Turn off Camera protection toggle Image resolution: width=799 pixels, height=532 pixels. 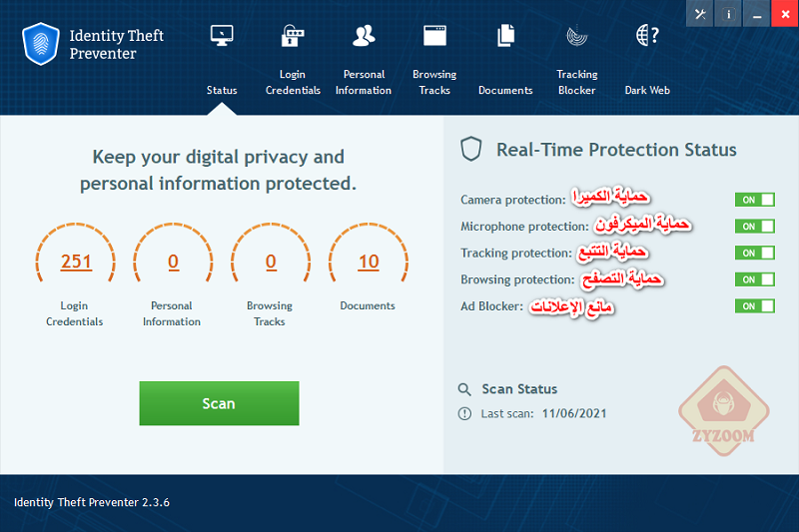point(755,200)
